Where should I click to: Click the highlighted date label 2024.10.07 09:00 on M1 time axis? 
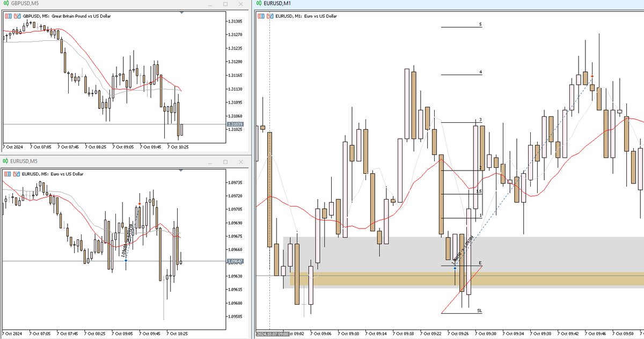click(x=273, y=334)
